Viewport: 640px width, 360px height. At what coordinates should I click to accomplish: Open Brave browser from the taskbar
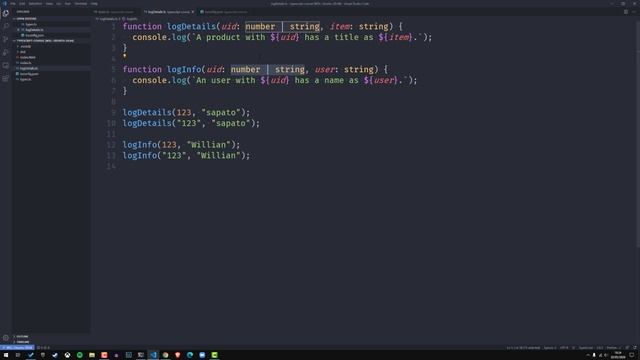178,355
